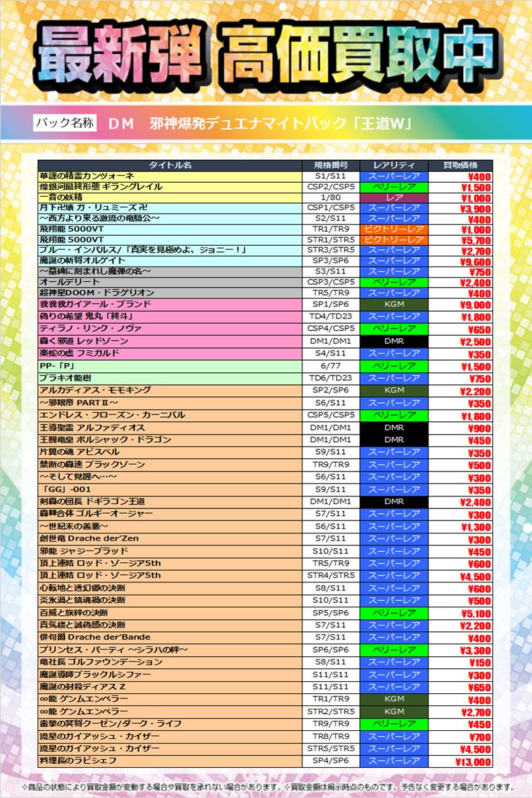The image size is (532, 798).
Task: Click price ¥13,000
Action: [x=474, y=762]
